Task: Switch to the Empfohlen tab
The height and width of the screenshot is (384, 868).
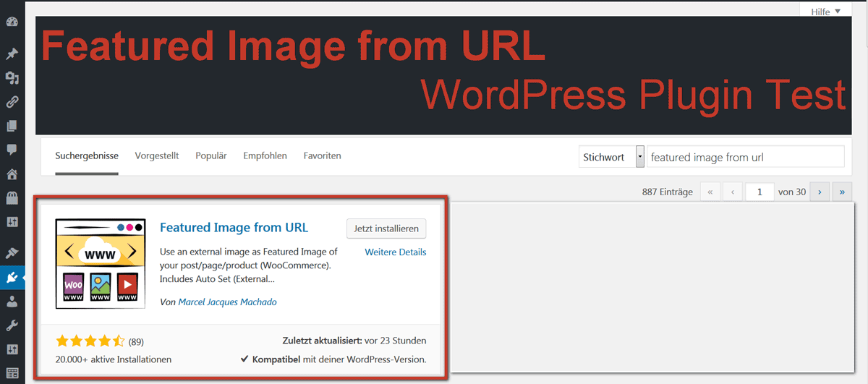Action: [x=265, y=155]
